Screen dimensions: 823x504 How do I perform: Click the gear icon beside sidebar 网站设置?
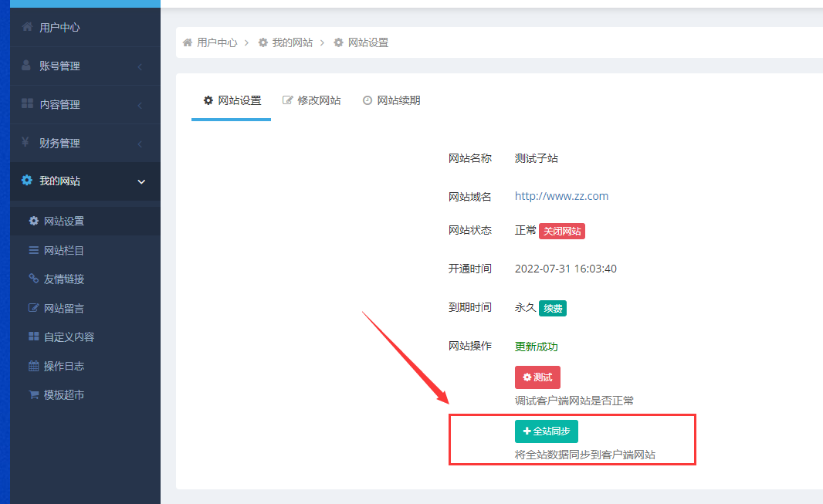34,221
